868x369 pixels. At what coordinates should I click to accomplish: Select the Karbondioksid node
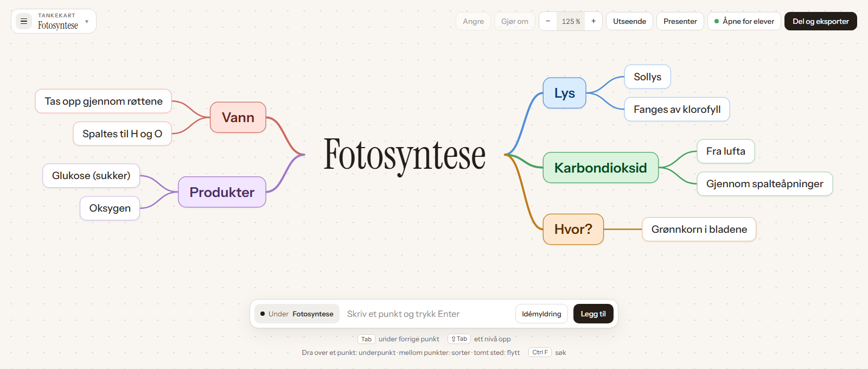pyautogui.click(x=601, y=168)
